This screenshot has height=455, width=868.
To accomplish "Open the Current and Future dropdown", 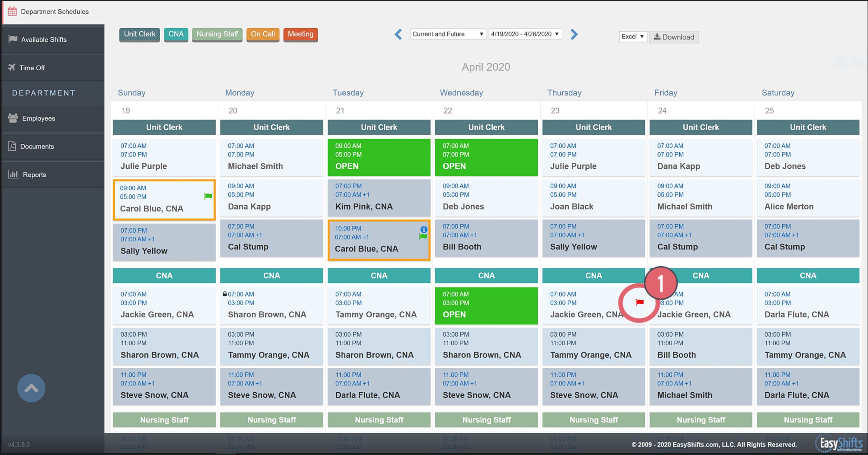I will [x=448, y=34].
